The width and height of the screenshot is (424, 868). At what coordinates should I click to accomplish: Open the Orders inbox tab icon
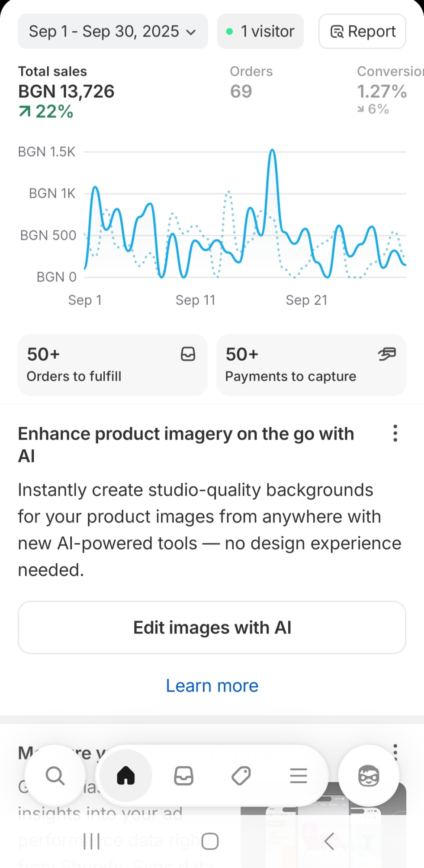point(183,775)
